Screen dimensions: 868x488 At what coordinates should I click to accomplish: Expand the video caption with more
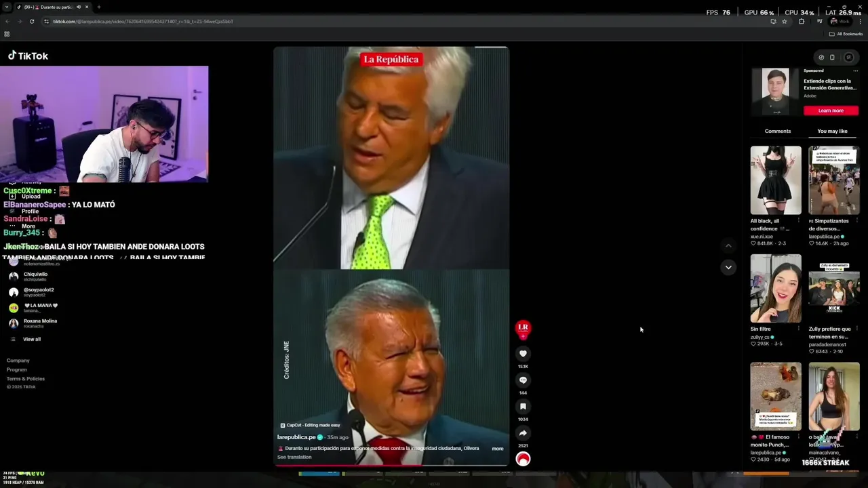(498, 449)
